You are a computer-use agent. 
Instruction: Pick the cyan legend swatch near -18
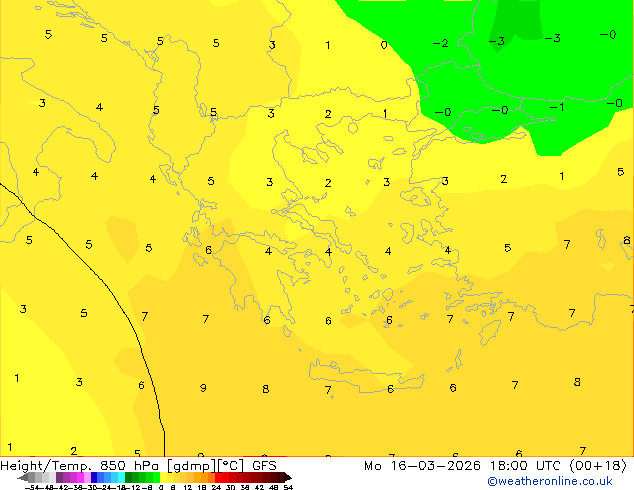point(121,477)
